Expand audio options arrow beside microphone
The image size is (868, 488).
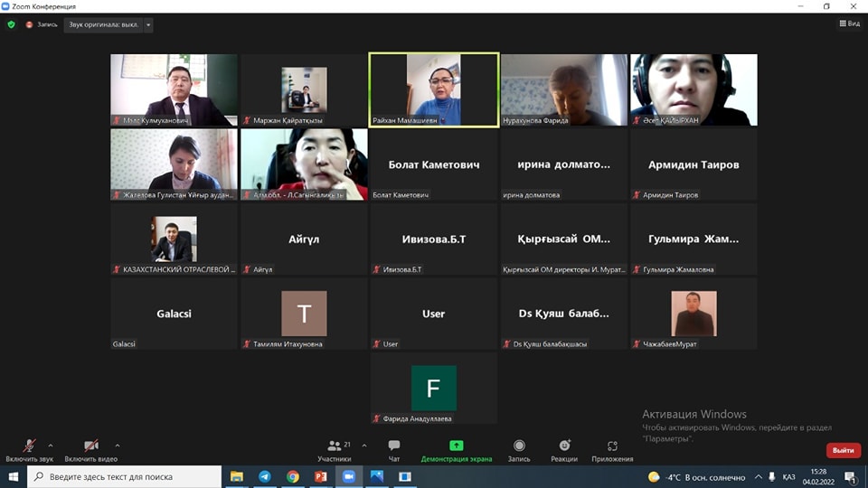pos(51,446)
